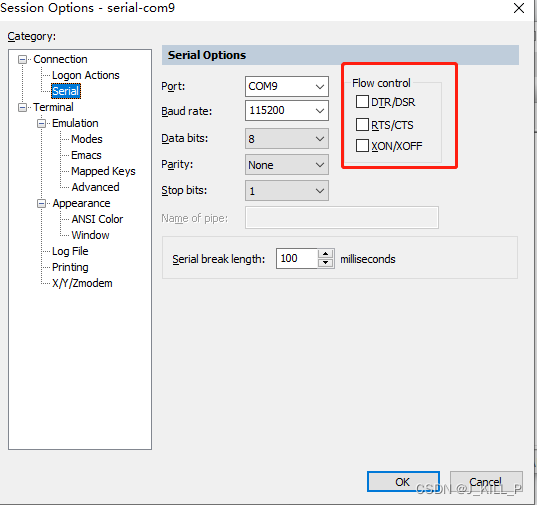Select Serial category
Screen dimensions: 537x505
pos(66,91)
